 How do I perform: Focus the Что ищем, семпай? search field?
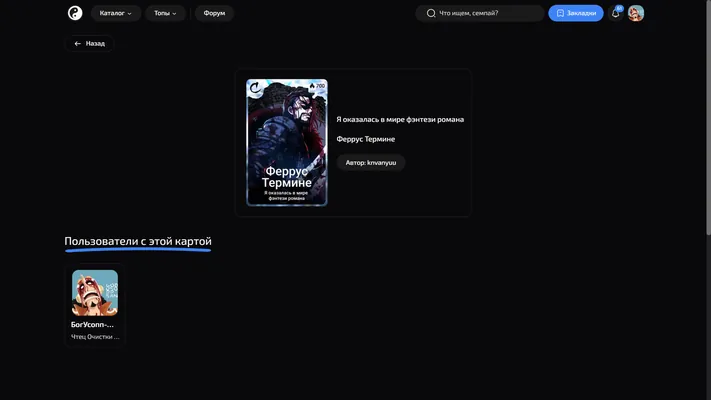coord(480,13)
